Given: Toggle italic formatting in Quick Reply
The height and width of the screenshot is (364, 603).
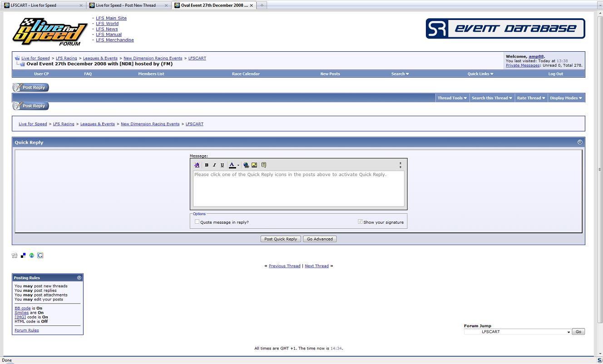Looking at the screenshot, I should click(x=214, y=165).
